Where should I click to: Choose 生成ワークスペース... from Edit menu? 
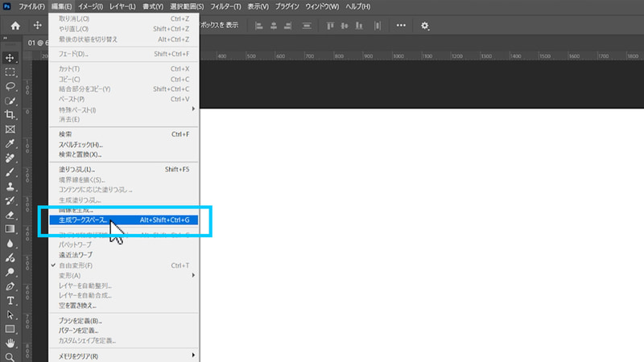124,220
